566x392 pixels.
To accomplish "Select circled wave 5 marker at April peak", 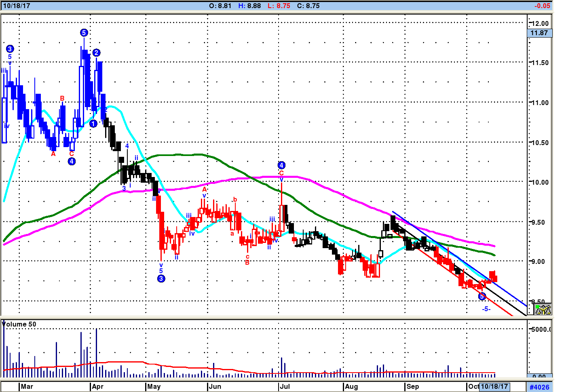I will click(x=84, y=33).
